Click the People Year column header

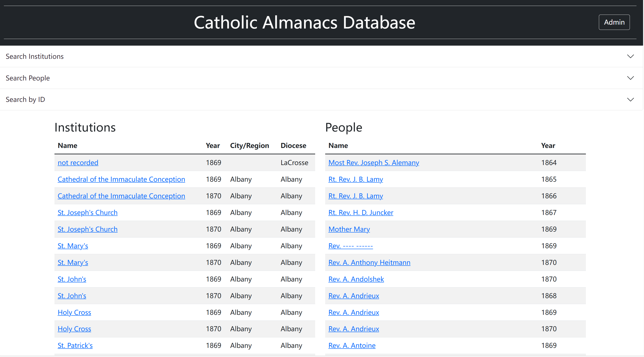coord(548,146)
